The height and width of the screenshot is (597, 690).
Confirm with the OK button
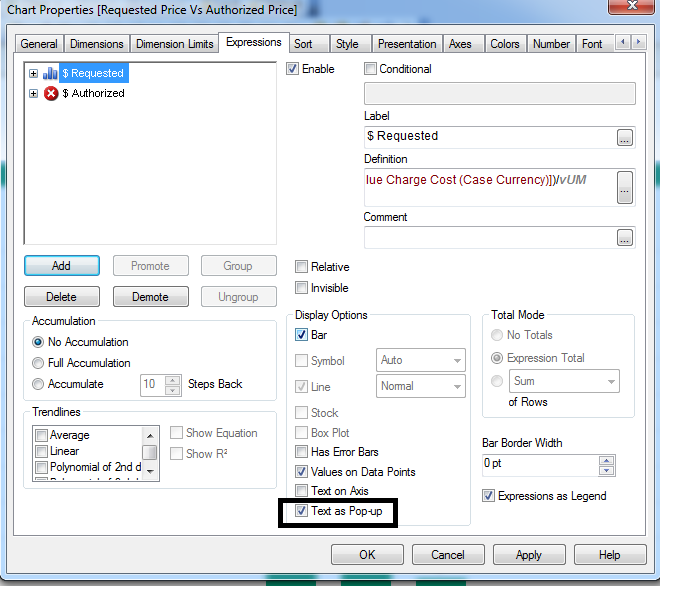367,555
